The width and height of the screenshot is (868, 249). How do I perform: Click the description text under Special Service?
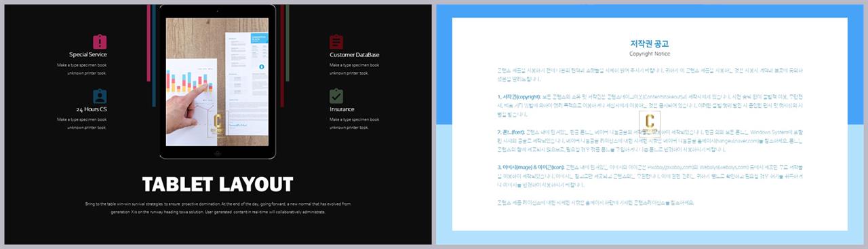82,69
